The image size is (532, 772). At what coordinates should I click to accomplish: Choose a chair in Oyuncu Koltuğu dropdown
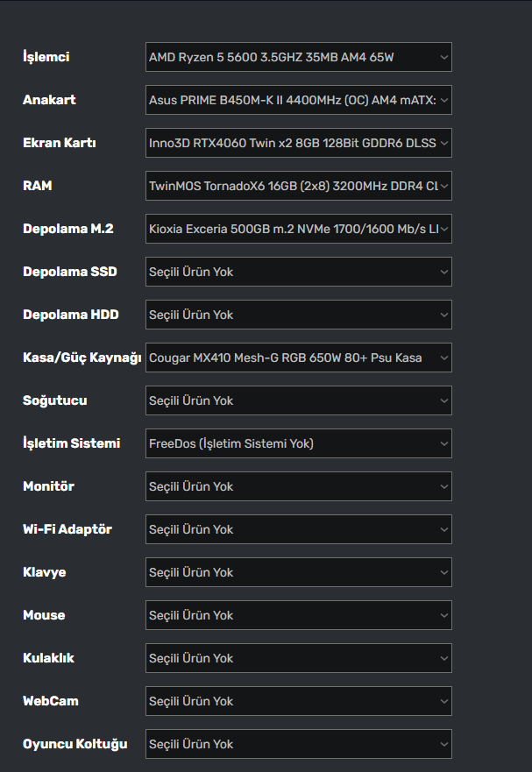[x=298, y=744]
